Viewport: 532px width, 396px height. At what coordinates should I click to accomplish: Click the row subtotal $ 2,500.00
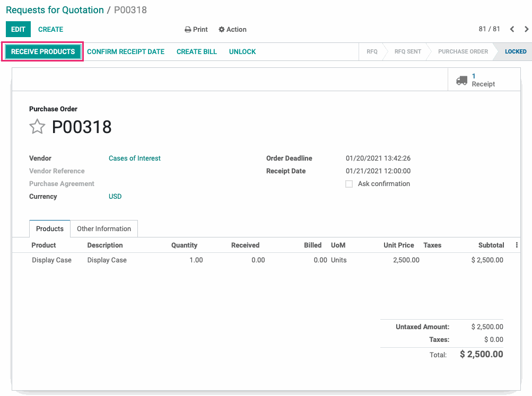[487, 260]
